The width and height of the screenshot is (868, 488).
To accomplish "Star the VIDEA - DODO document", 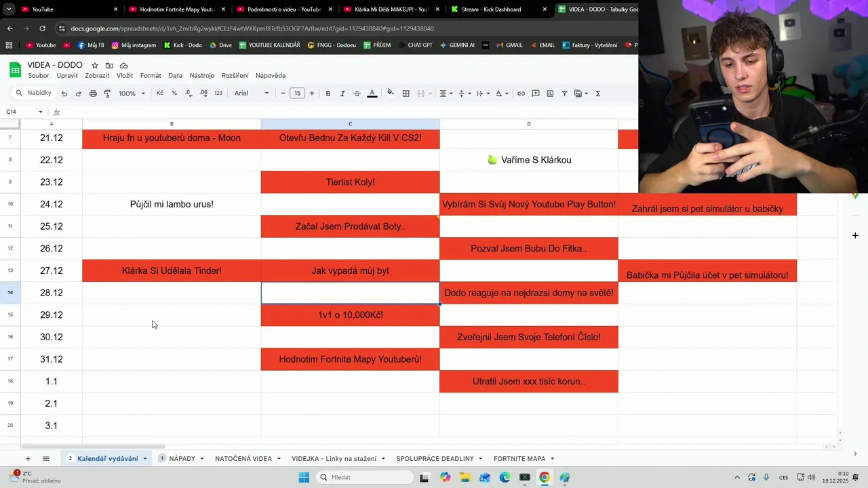I will coord(95,66).
